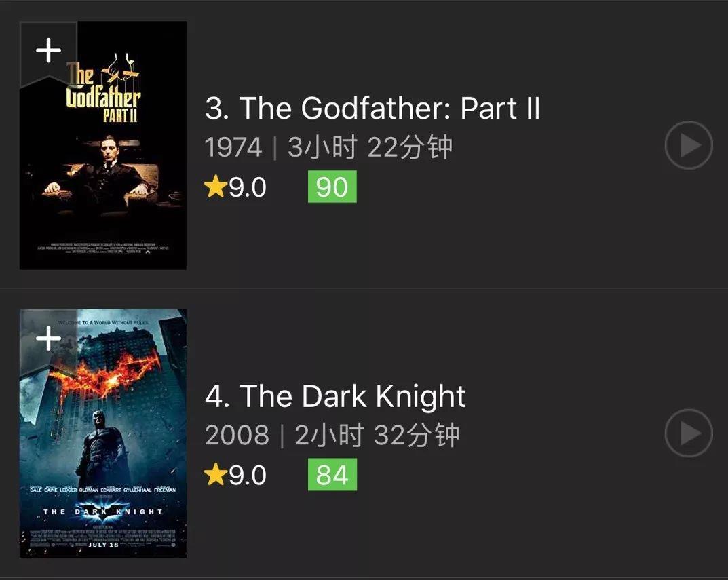Open the green Metascore 84 badge
Viewport: 728px width, 580px height.
(332, 475)
